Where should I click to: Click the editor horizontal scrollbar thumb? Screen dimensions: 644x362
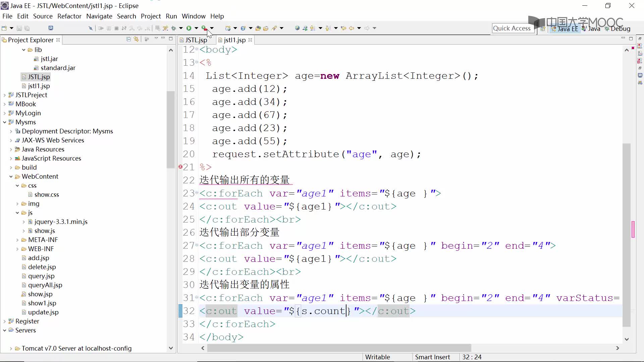[339, 348]
